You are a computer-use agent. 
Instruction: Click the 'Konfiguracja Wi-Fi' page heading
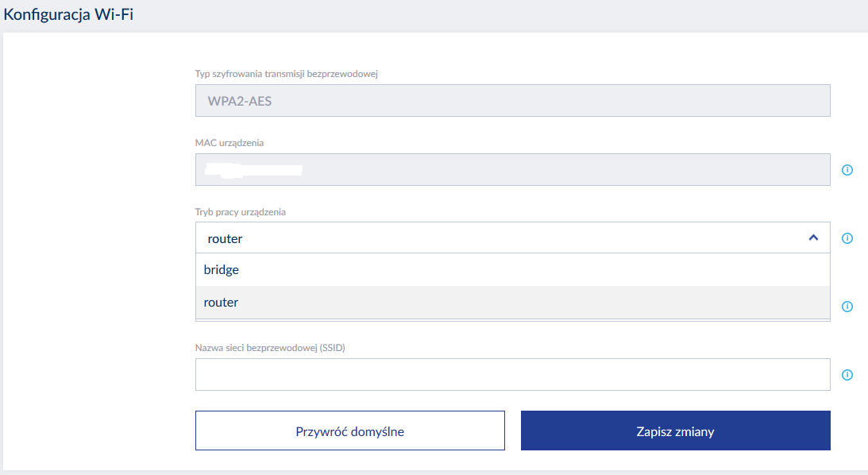(x=68, y=15)
